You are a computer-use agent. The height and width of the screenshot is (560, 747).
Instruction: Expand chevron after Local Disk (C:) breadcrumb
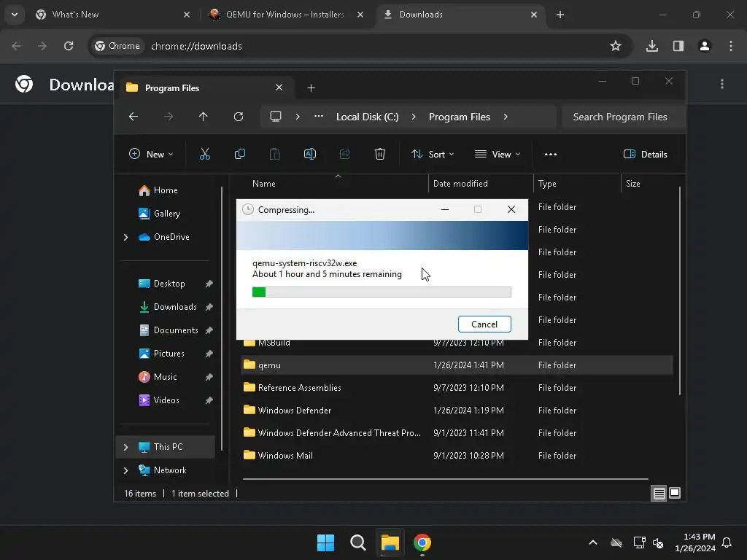(414, 117)
